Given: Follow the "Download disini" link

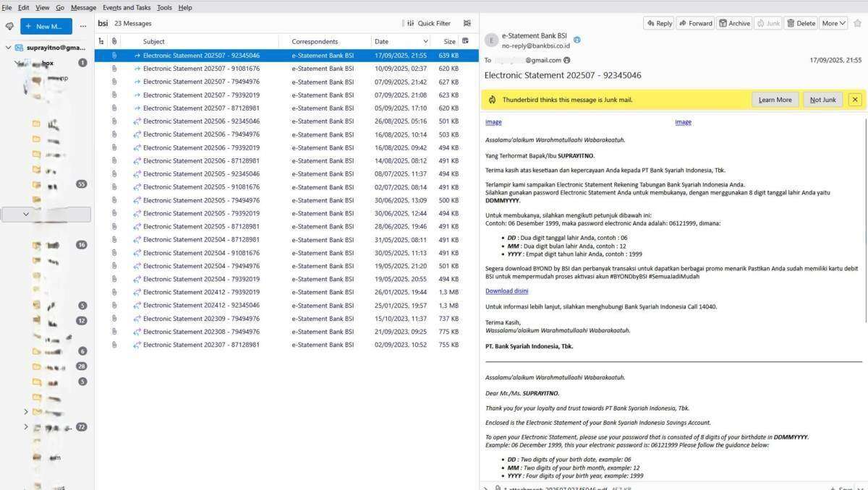Looking at the screenshot, I should click(506, 291).
